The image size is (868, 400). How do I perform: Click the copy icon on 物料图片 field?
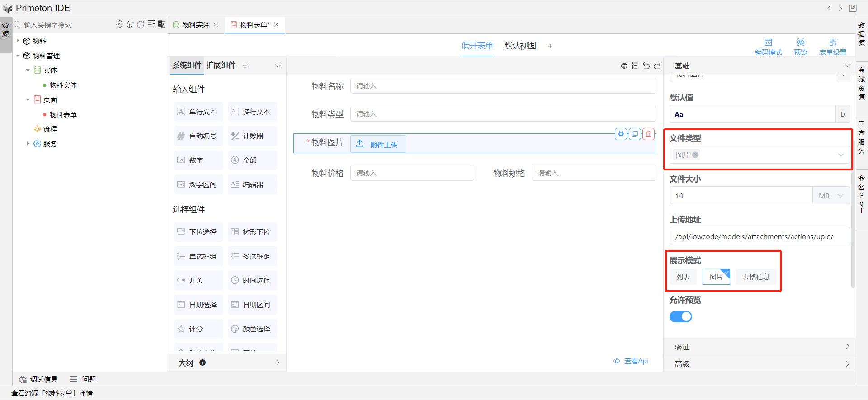point(635,134)
